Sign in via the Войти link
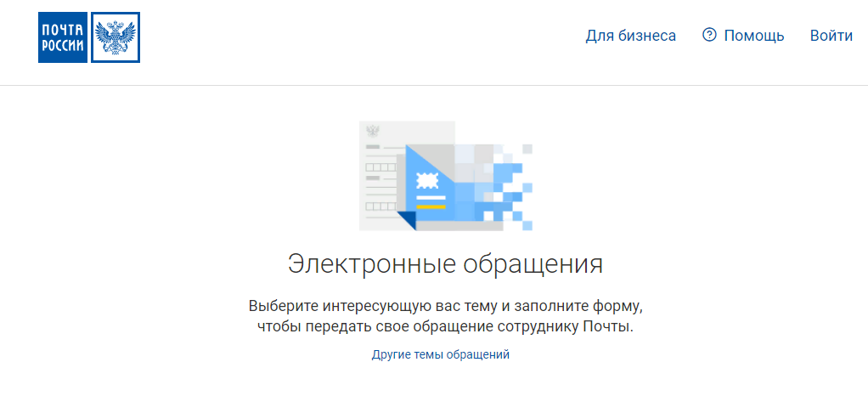This screenshot has height=396, width=868. pos(831,36)
